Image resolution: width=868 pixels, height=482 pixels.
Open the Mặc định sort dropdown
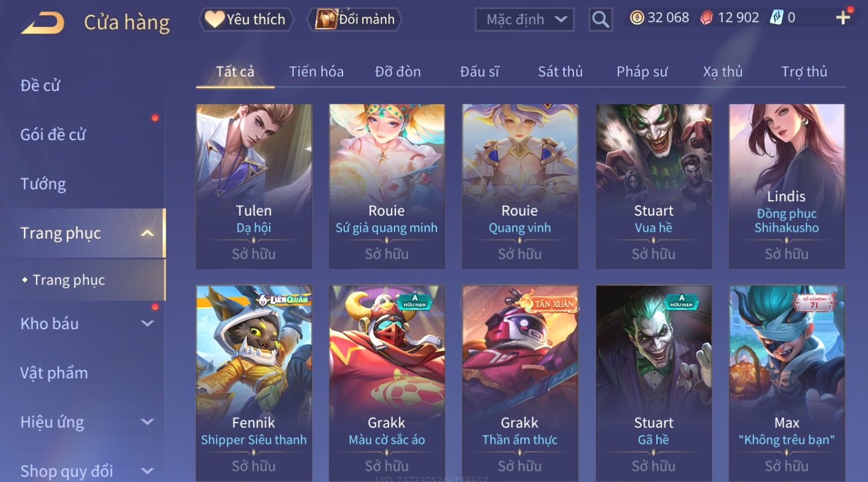525,20
